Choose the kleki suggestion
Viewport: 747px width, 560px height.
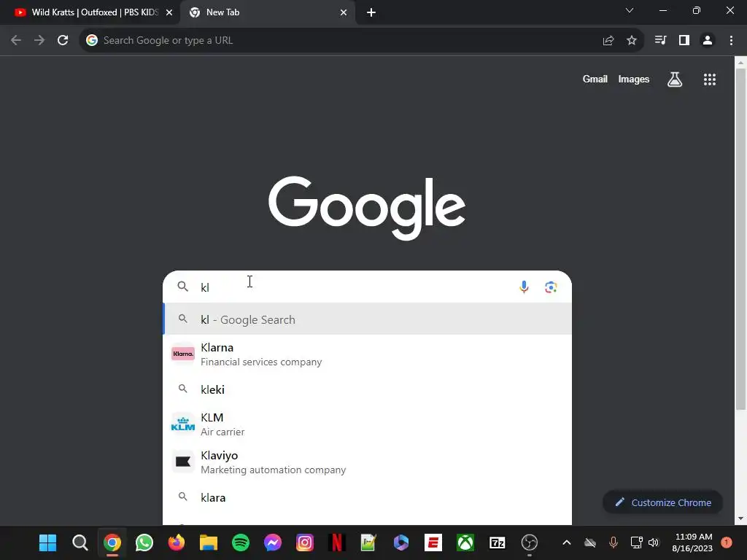[368, 389]
